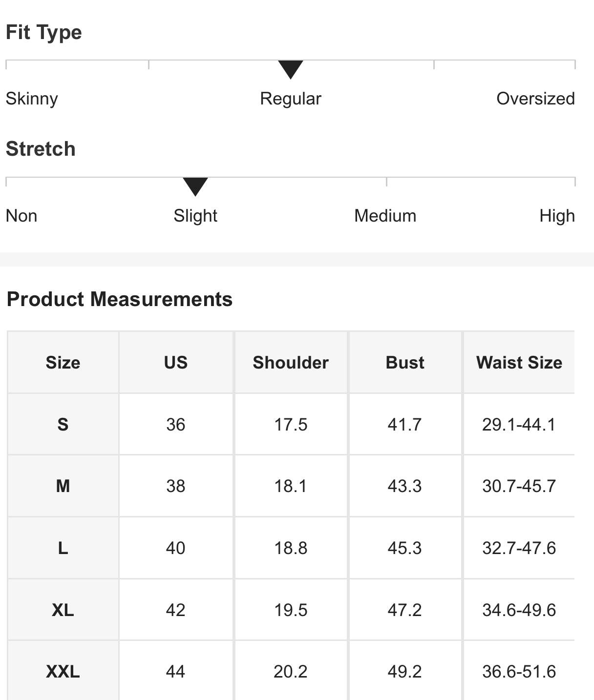Select the XL size row cell

(63, 610)
